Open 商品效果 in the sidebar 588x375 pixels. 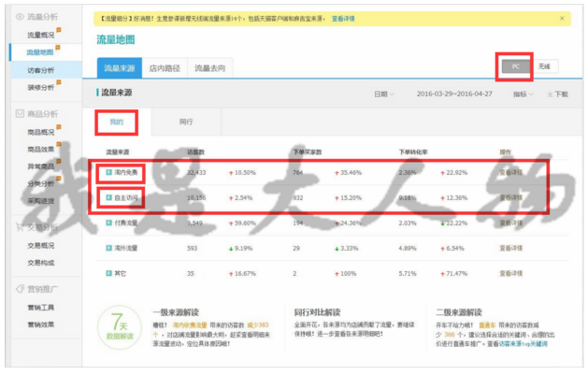coord(40,149)
